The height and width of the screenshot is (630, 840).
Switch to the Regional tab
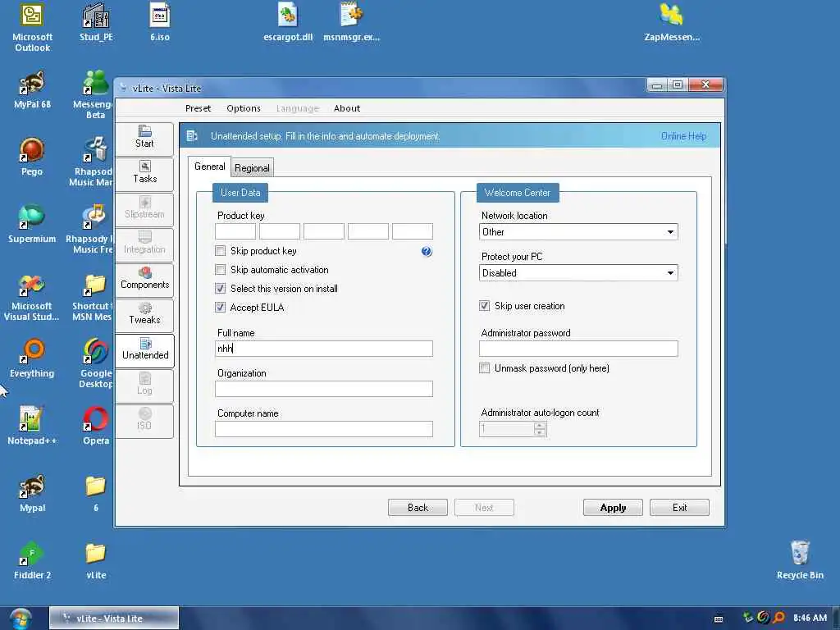[x=252, y=167]
